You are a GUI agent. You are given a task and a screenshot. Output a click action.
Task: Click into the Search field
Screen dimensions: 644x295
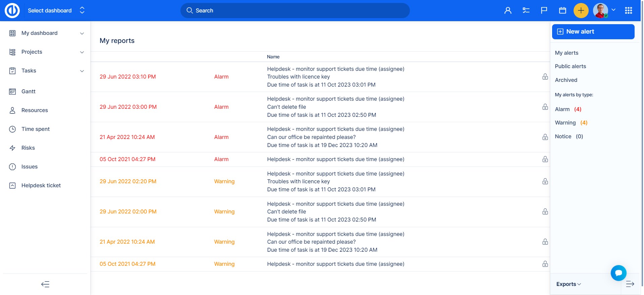(295, 11)
